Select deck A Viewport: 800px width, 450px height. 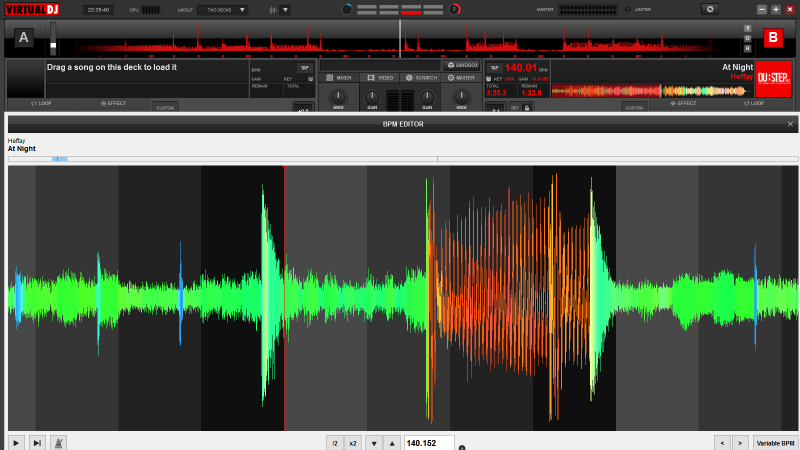click(x=23, y=37)
